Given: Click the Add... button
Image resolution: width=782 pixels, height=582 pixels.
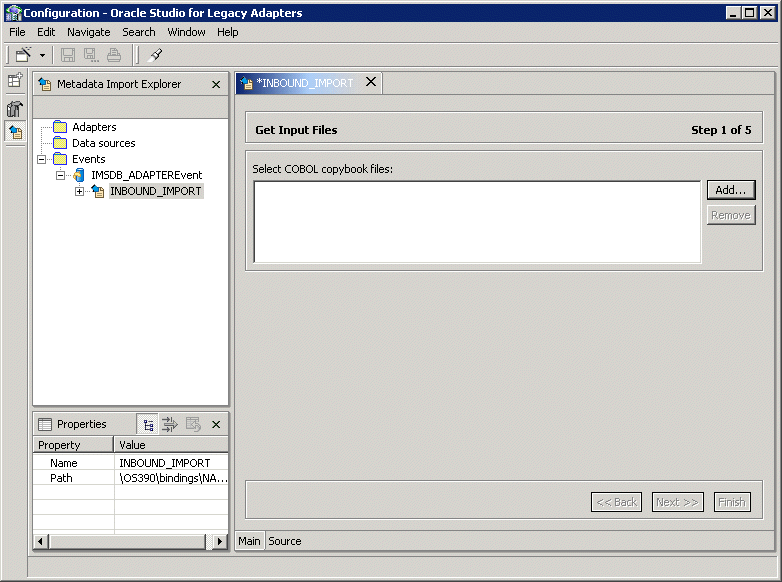Looking at the screenshot, I should coord(731,190).
